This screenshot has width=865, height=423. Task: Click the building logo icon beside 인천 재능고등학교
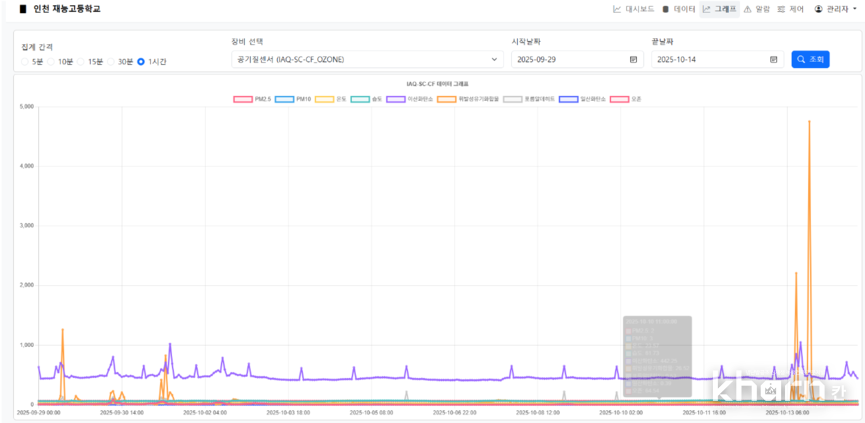point(23,9)
